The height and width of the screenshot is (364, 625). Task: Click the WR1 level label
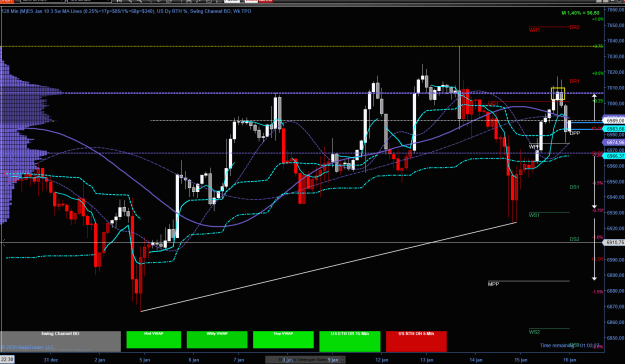(x=534, y=30)
